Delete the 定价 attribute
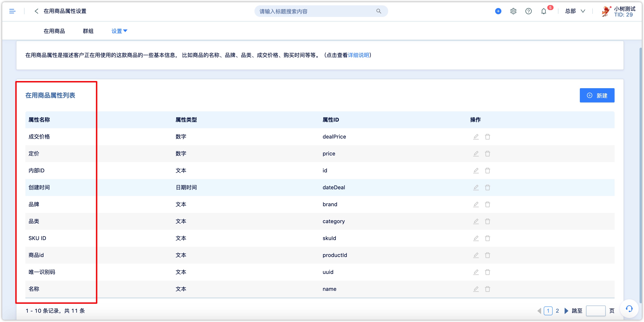 tap(488, 154)
